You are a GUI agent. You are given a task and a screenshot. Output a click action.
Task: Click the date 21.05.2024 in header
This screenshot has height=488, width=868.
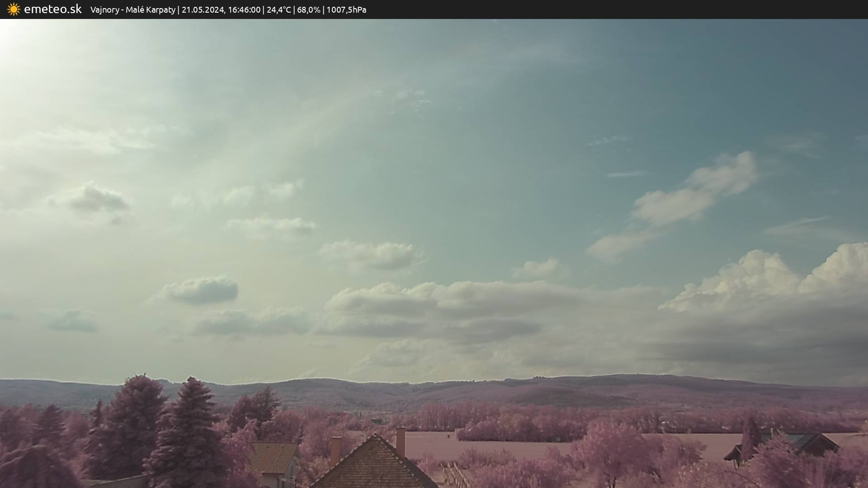[x=203, y=9]
